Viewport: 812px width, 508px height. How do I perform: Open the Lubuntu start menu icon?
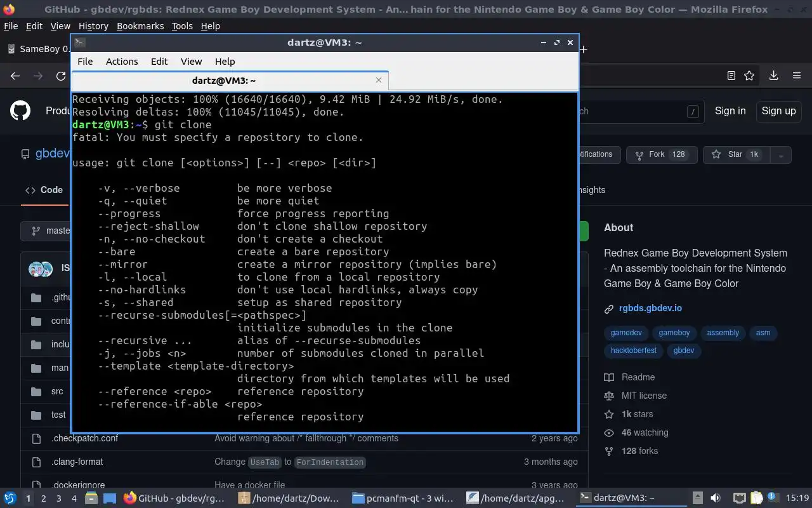[x=10, y=498]
